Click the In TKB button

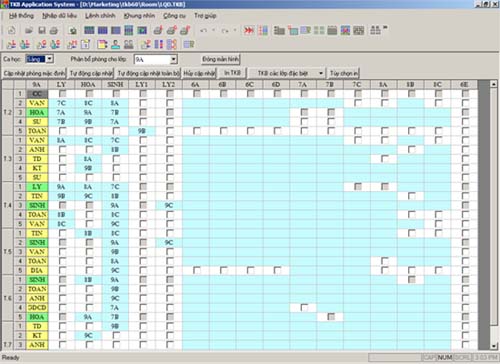click(x=232, y=73)
